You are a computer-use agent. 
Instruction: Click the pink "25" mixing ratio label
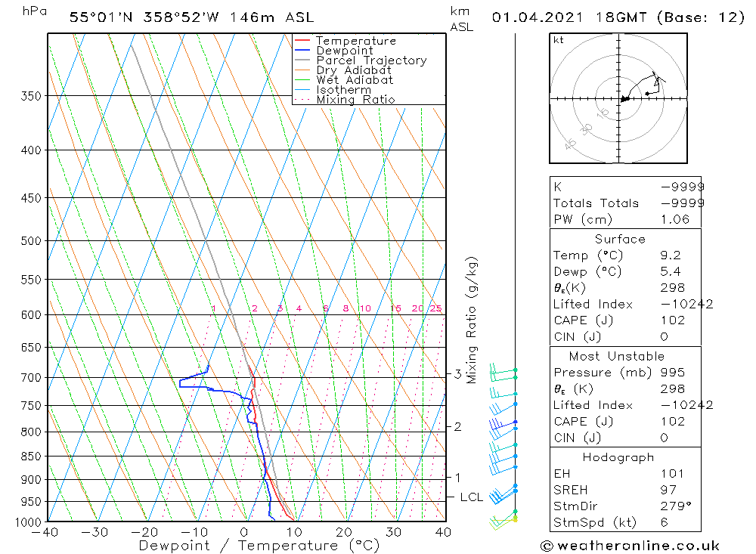click(436, 308)
